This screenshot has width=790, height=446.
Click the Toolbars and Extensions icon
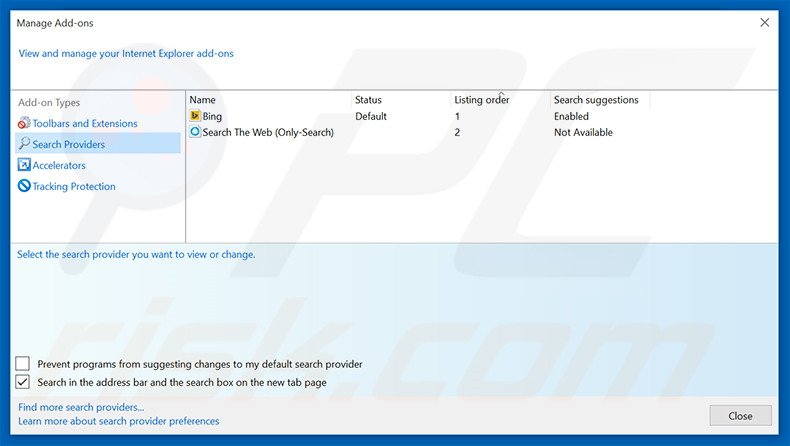[x=24, y=123]
